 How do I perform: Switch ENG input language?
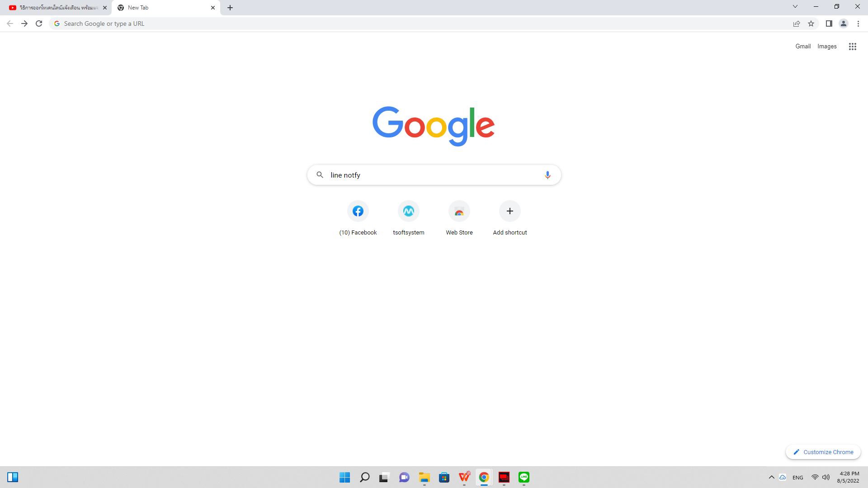coord(798,478)
